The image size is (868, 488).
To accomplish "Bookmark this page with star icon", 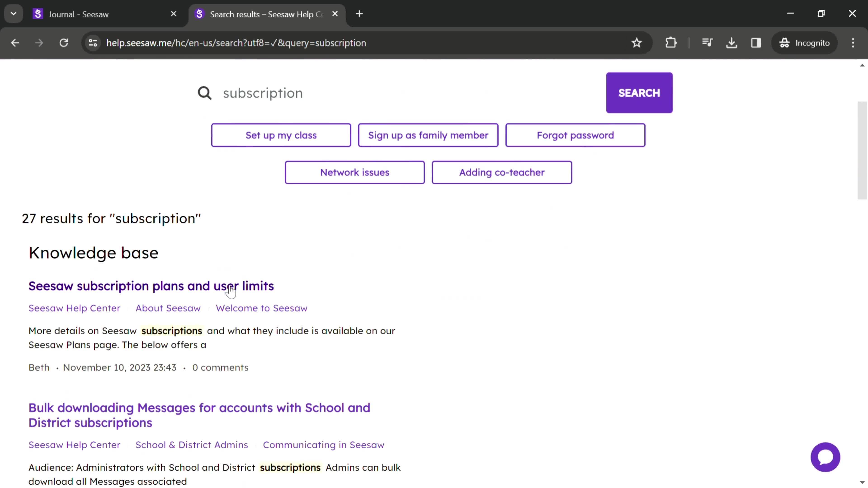I will (x=636, y=43).
